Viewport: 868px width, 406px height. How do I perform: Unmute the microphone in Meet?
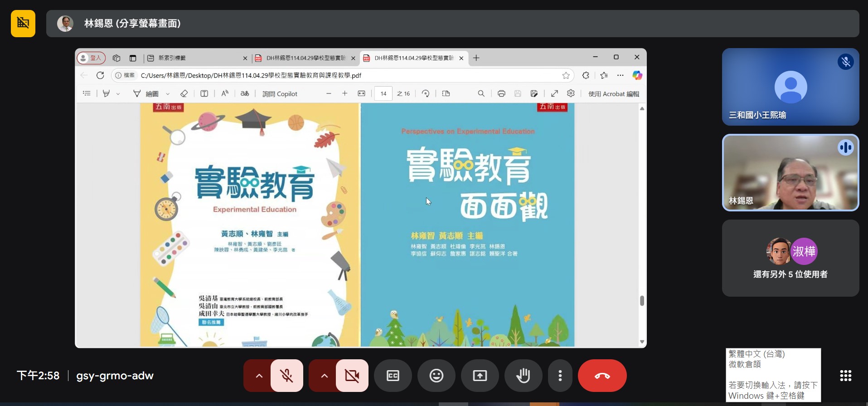click(x=287, y=376)
